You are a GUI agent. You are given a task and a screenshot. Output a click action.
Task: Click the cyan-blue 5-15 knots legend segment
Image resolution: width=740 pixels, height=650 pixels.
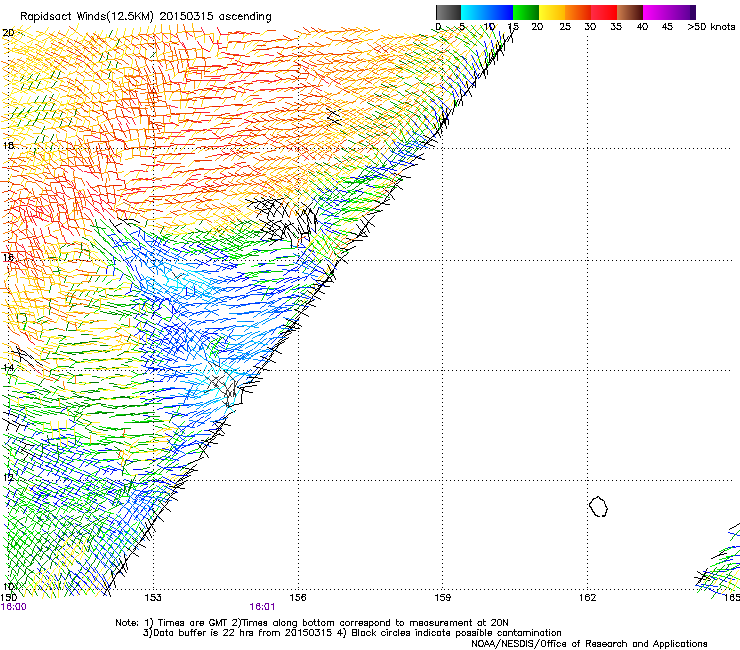coord(487,12)
